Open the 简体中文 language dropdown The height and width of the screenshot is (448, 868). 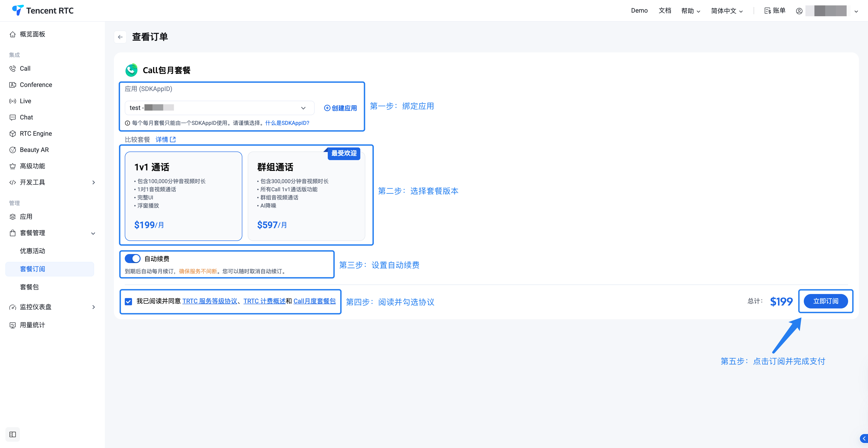[x=726, y=11]
